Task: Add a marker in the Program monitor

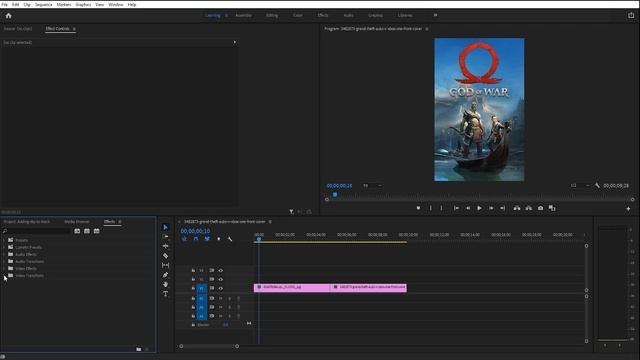Action: click(418, 208)
